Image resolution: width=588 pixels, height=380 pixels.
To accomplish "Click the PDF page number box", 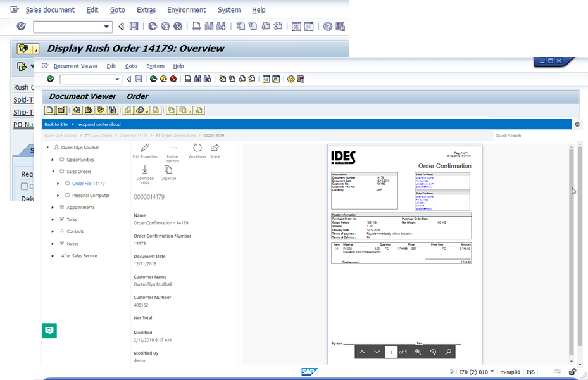I will [391, 351].
